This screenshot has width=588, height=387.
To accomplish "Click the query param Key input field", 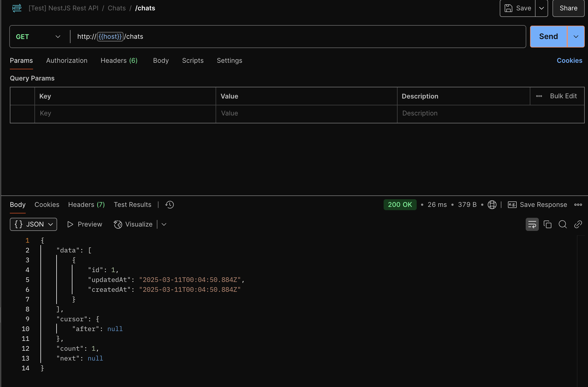I will (x=125, y=113).
